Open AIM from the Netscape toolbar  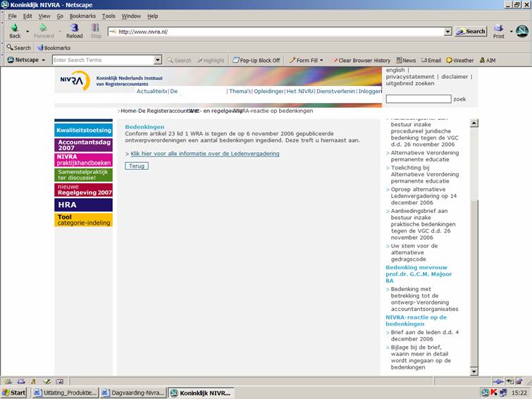point(488,60)
